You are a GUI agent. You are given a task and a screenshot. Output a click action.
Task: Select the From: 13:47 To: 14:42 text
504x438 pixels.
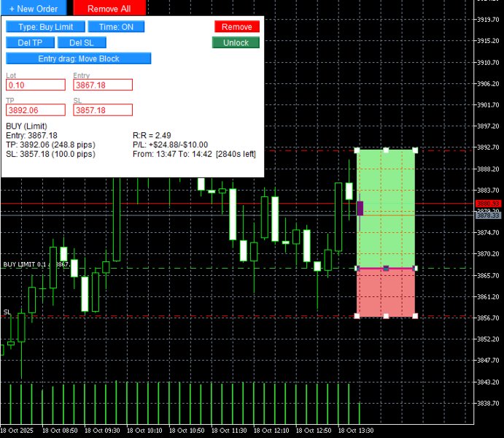(172, 154)
